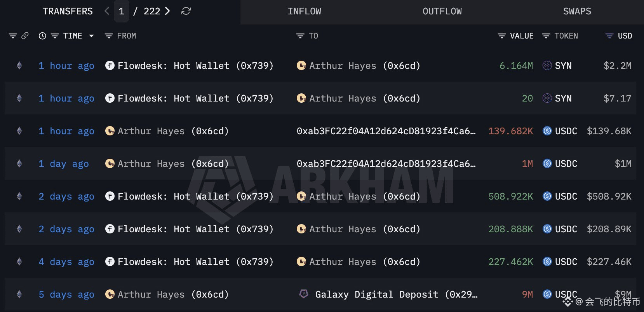Image resolution: width=644 pixels, height=312 pixels.
Task: Click the USDC token icon on the $1M row
Action: click(x=547, y=163)
